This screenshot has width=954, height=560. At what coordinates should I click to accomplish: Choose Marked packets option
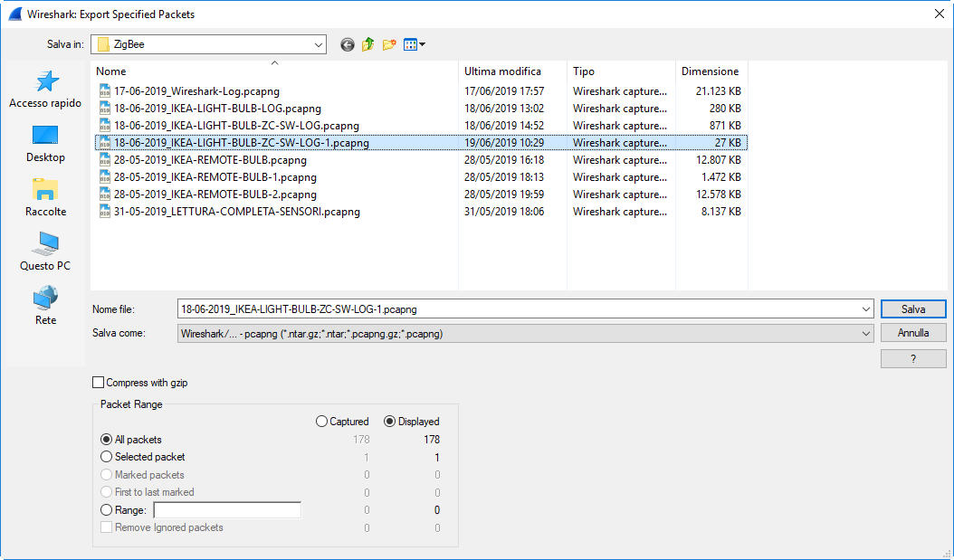tap(107, 474)
